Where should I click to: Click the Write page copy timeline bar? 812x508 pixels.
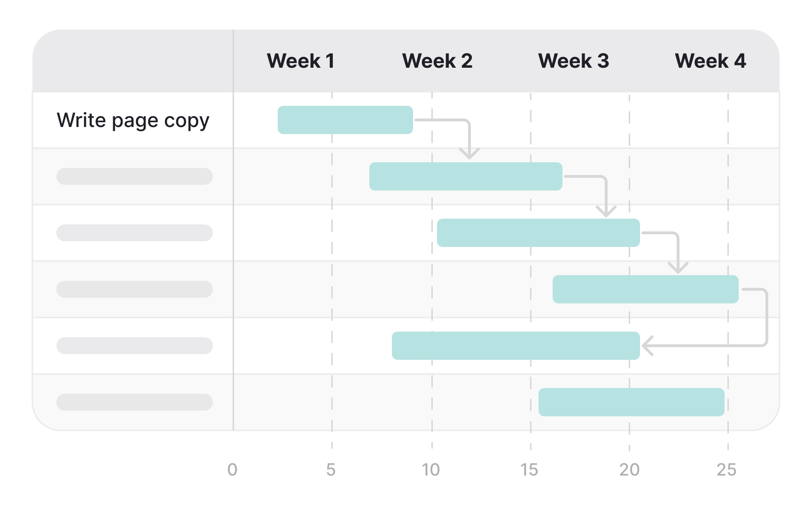click(345, 120)
